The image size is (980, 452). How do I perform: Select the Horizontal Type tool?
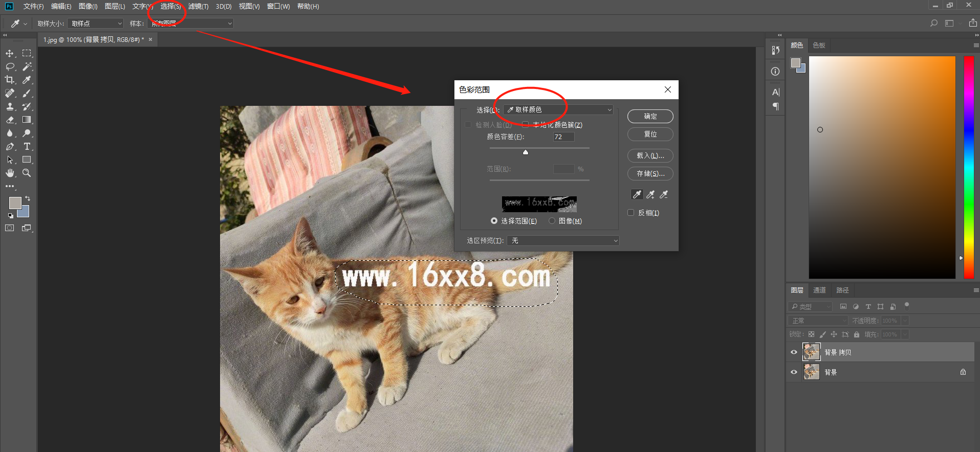pyautogui.click(x=27, y=146)
